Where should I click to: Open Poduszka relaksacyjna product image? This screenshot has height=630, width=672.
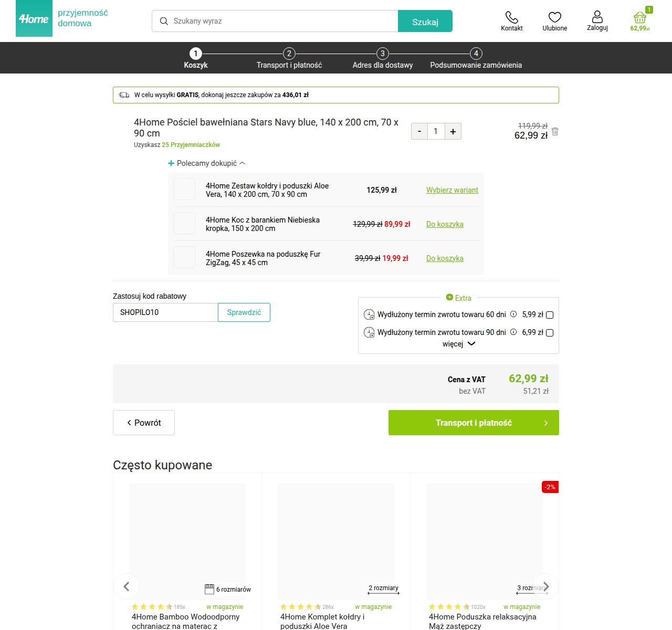pos(485,542)
